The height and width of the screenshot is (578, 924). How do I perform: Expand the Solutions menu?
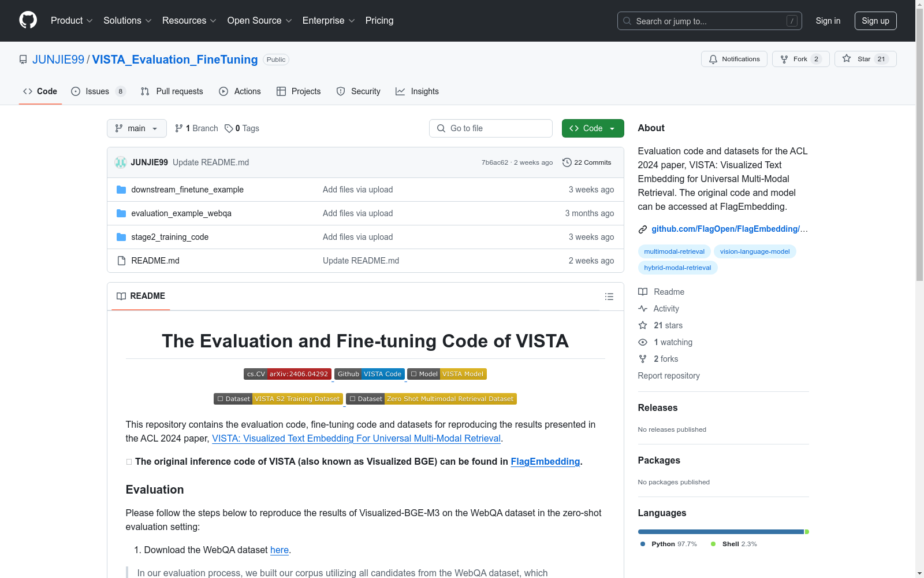coord(128,21)
